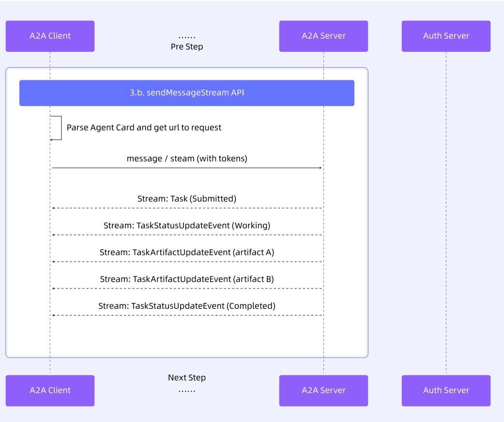Select the TaskArtifactUpdateEvent (artifact B) label

pyautogui.click(x=187, y=279)
